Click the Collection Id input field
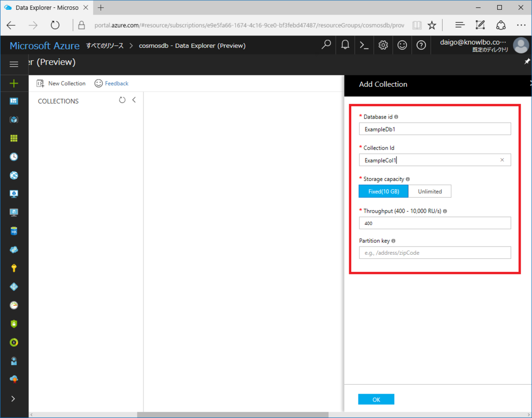Viewport: 532px width, 418px height. coord(435,160)
